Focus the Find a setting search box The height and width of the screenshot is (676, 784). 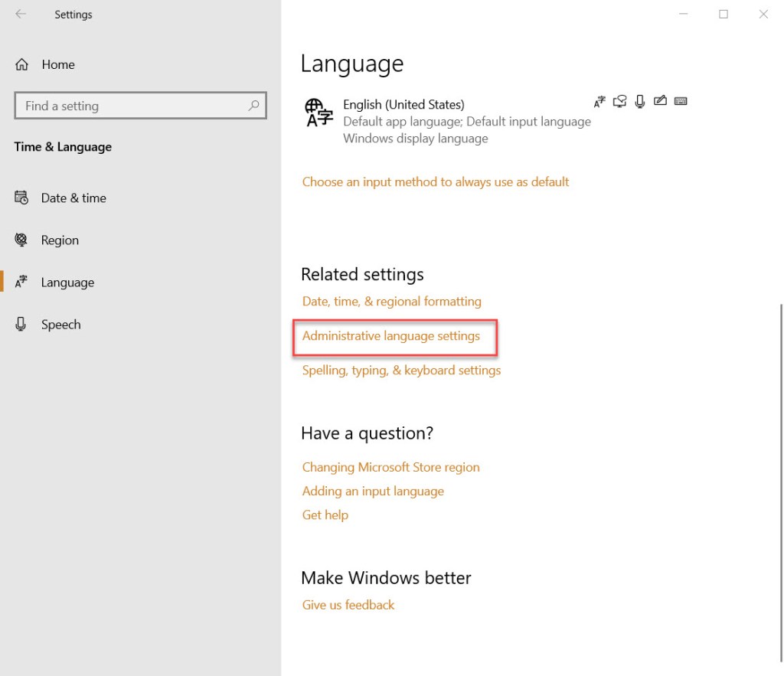130,106
